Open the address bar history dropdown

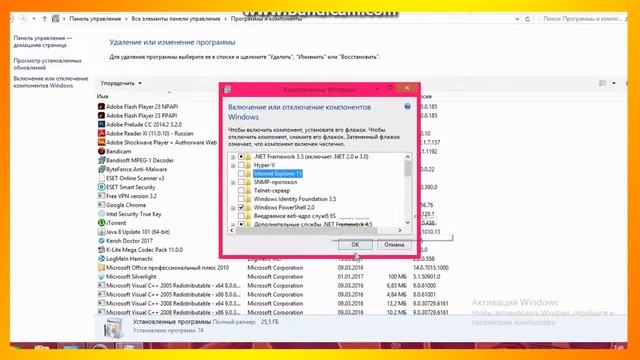pos(517,19)
